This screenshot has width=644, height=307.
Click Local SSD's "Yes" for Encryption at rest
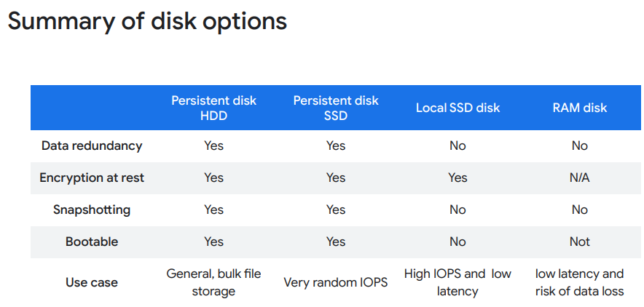point(458,178)
